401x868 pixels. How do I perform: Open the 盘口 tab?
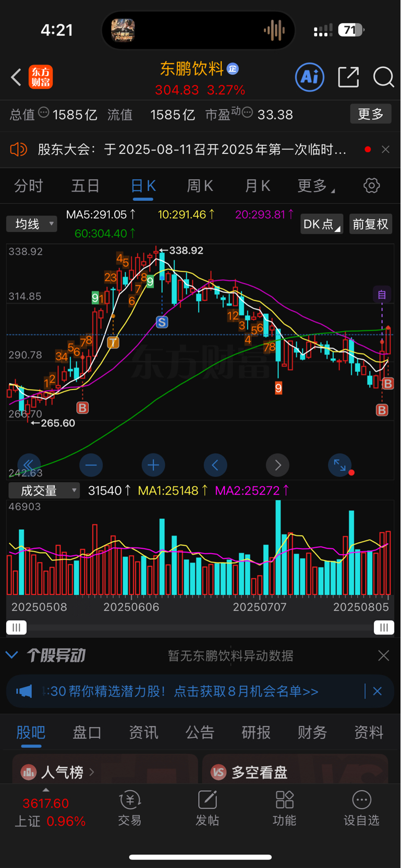click(87, 732)
